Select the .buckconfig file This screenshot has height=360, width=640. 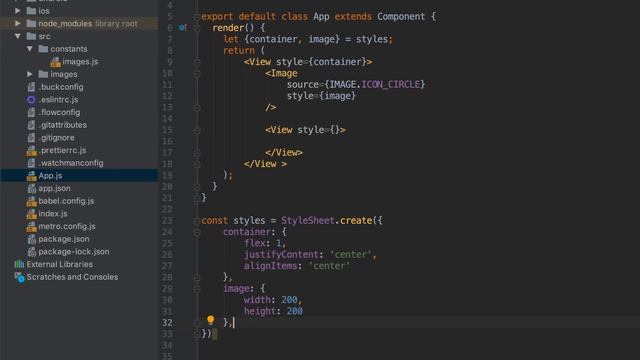click(61, 87)
